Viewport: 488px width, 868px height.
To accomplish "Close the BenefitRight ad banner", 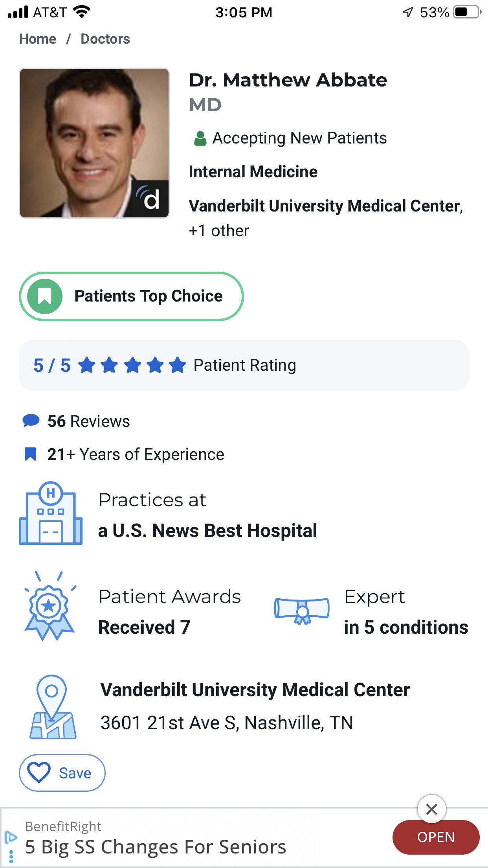I will [x=431, y=809].
